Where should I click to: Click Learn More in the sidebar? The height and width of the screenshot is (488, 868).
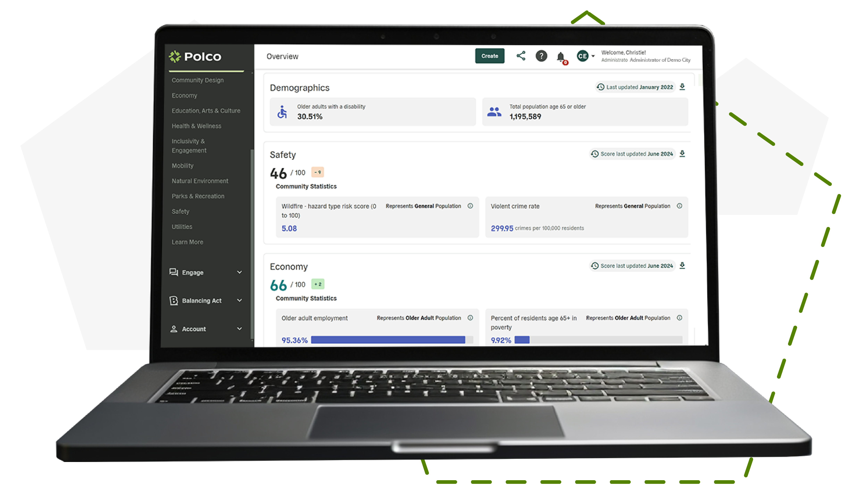[x=187, y=242]
